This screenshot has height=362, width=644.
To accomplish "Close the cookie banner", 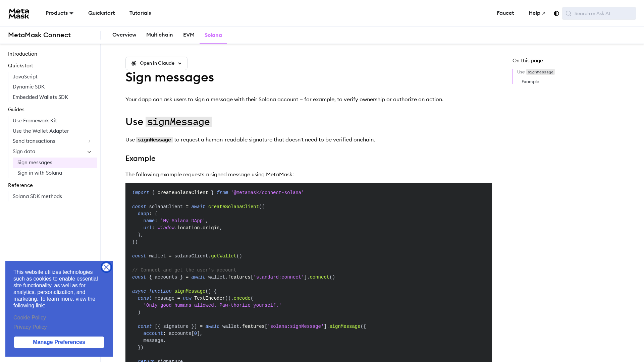I will click(106, 267).
